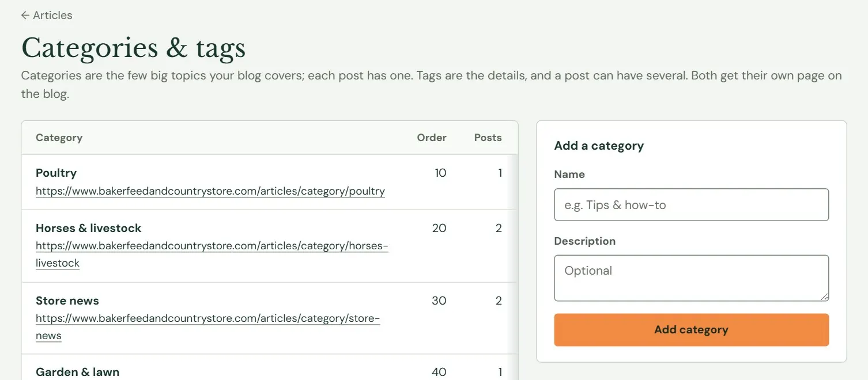Open the Horses & livestock category URL
Image resolution: width=868 pixels, height=380 pixels.
point(212,254)
